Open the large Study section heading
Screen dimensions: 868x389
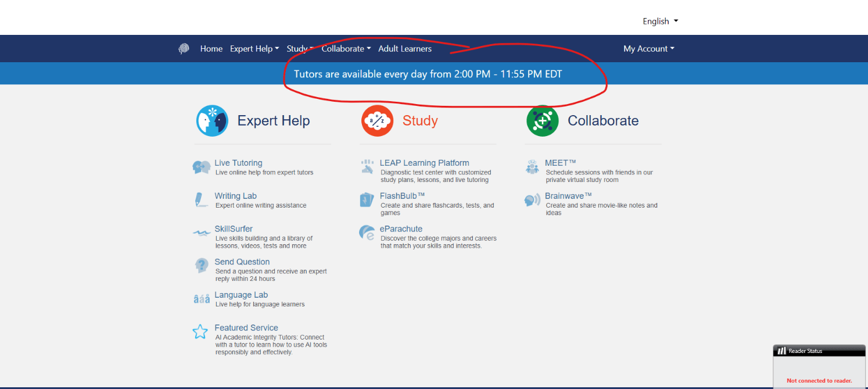tap(419, 121)
